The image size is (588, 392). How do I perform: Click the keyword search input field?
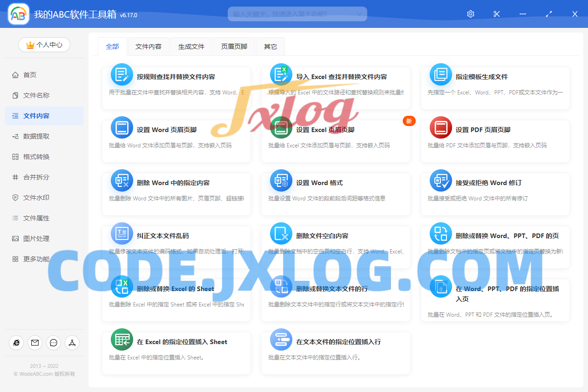pyautogui.click(x=291, y=14)
